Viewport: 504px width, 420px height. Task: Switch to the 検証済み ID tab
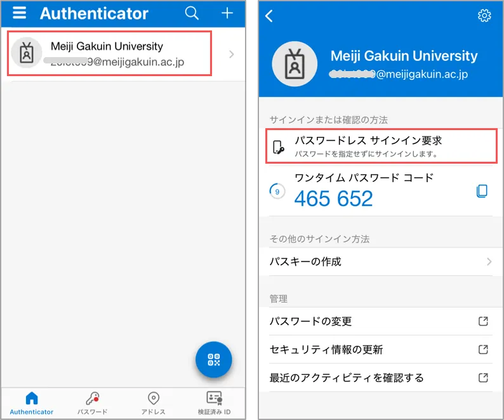point(214,403)
